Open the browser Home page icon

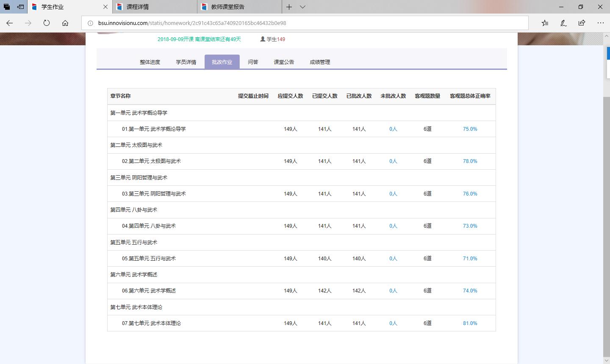(64, 23)
